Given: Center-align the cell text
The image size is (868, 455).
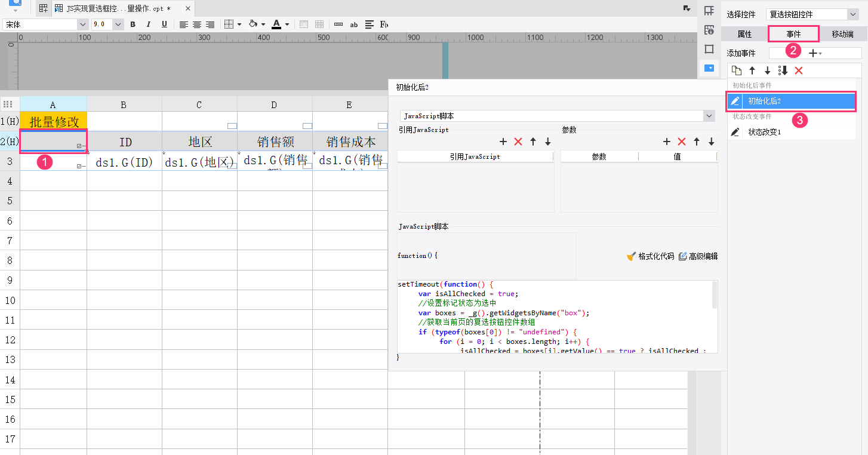Looking at the screenshot, I should 197,24.
